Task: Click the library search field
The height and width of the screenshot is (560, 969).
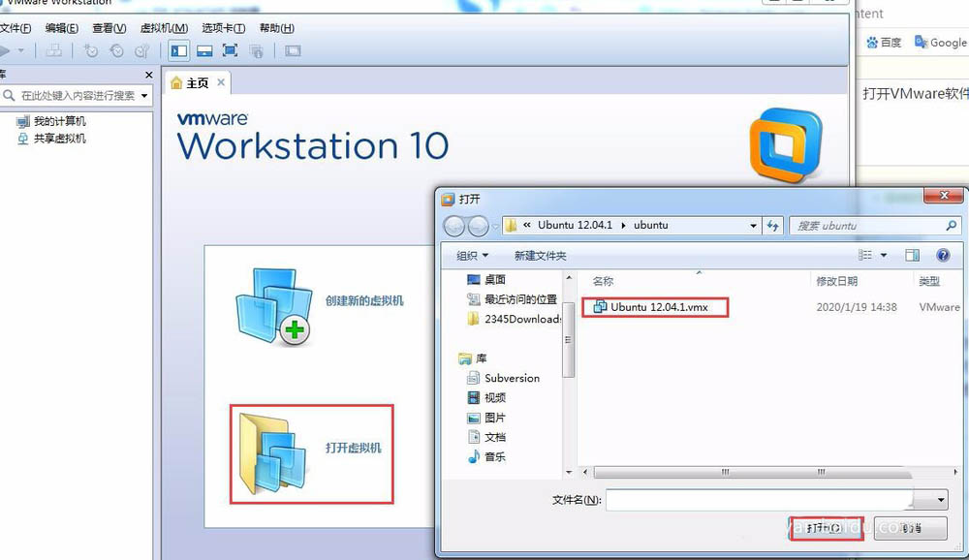Action: 78,95
